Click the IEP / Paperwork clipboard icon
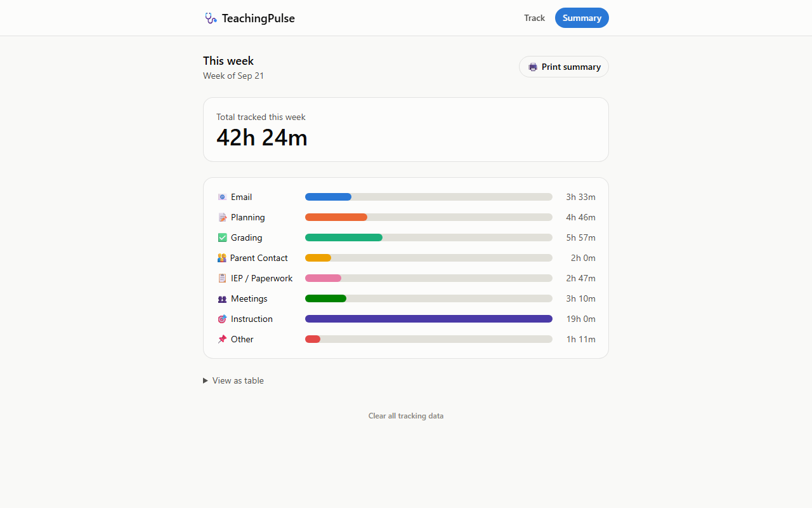 click(222, 278)
